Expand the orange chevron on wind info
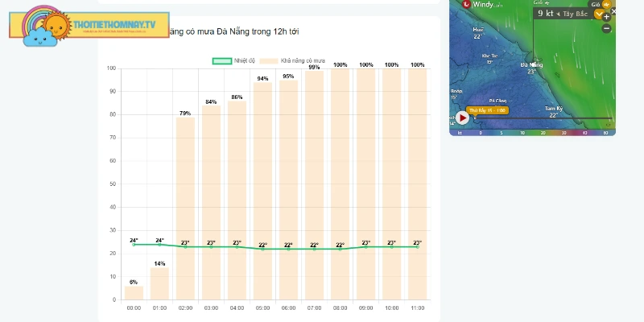 point(599,14)
